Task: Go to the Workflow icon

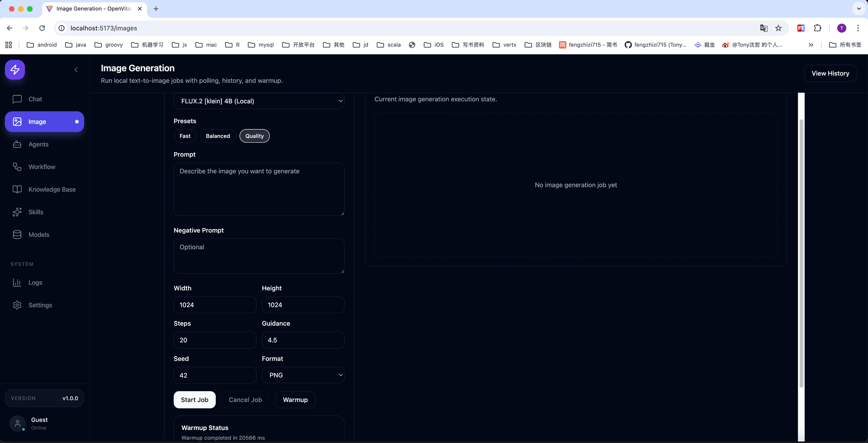Action: [17, 167]
